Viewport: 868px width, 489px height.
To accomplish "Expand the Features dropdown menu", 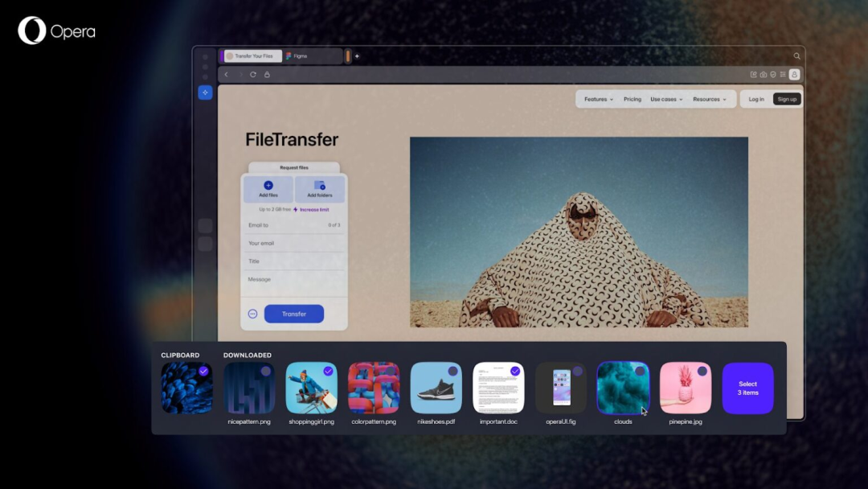I will pos(599,100).
